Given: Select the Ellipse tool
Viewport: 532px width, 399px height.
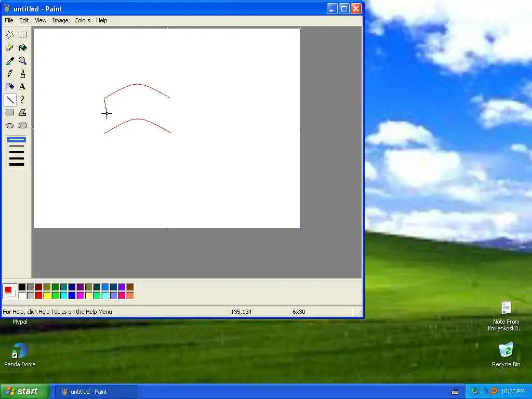Looking at the screenshot, I should [x=10, y=126].
